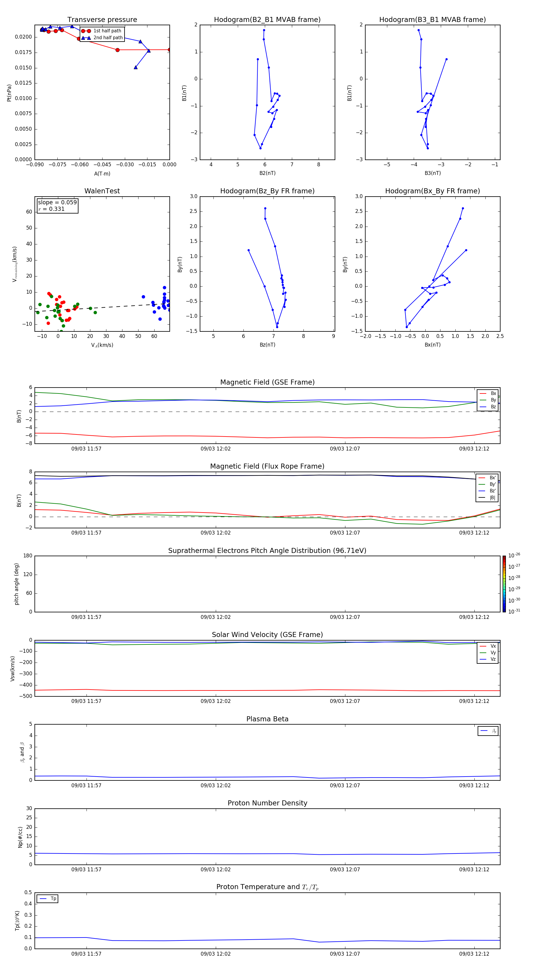
Task: Click the pitch angle color bar scale
Action: click(x=504, y=584)
